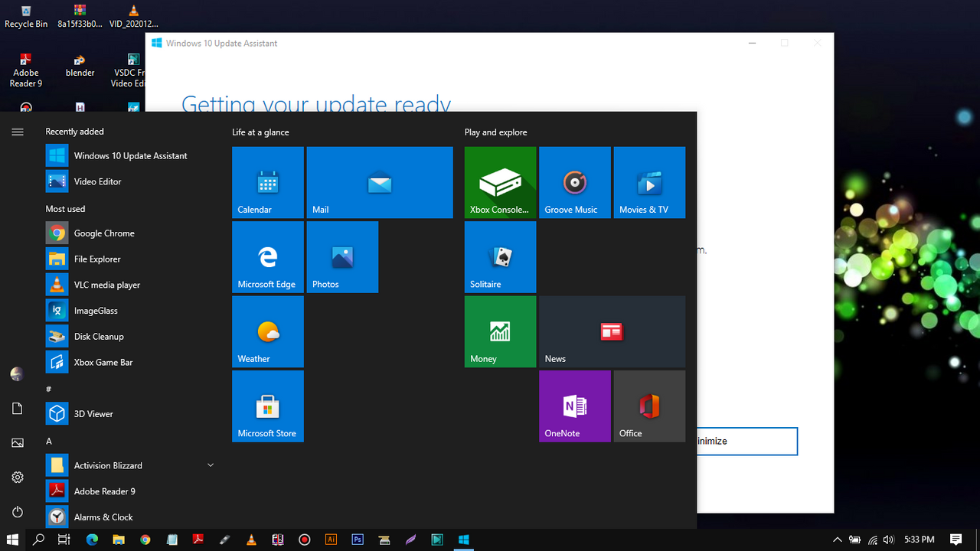Open the News tile
The width and height of the screenshot is (980, 551).
(x=612, y=332)
